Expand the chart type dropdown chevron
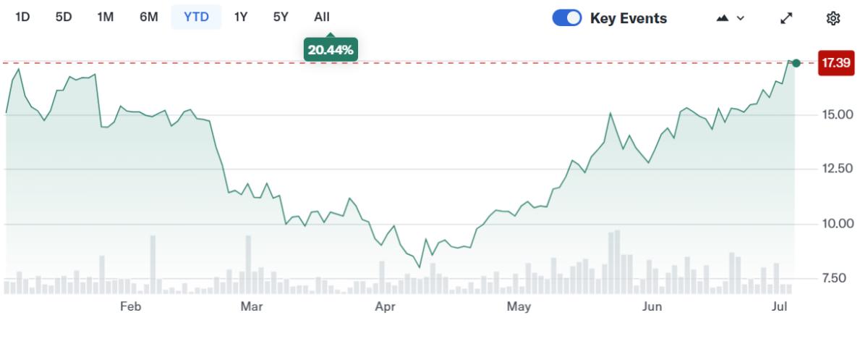868x339 pixels. (740, 18)
